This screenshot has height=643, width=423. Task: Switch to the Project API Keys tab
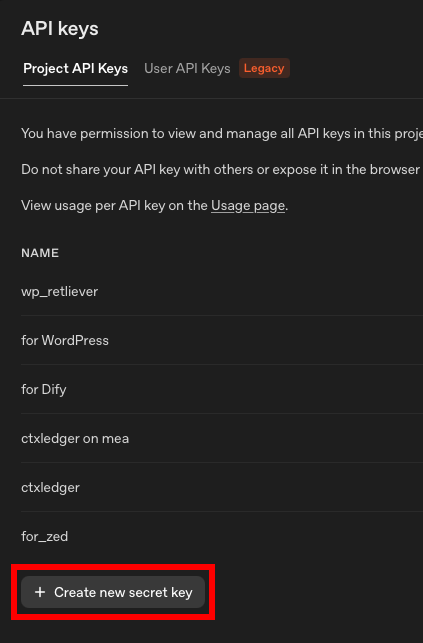(x=75, y=68)
